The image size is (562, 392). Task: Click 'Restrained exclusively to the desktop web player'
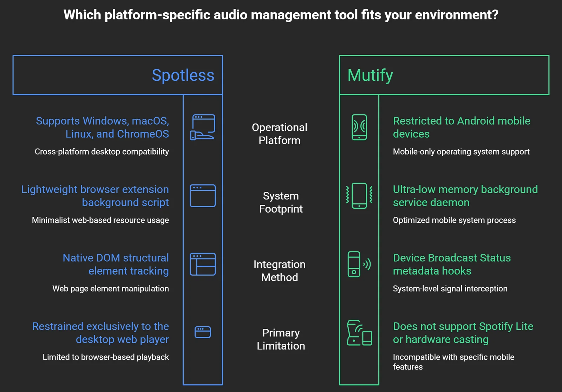(100, 333)
